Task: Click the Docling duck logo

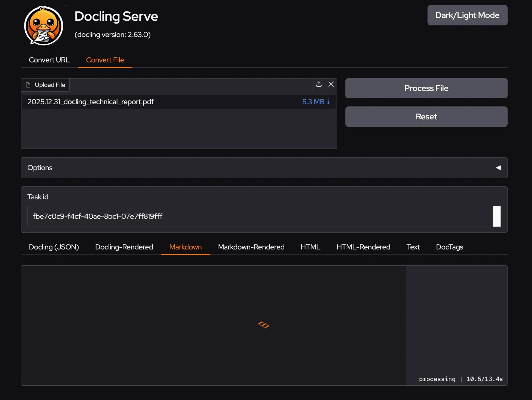Action: tap(44, 26)
